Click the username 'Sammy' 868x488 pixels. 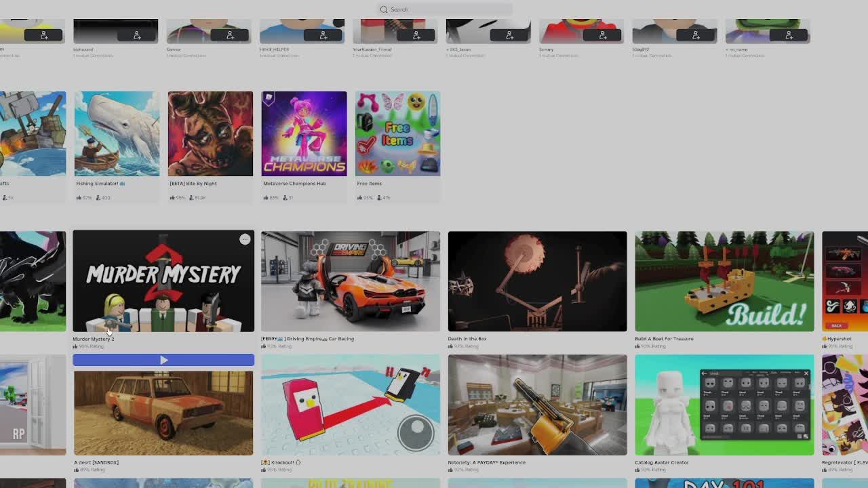pyautogui.click(x=546, y=49)
